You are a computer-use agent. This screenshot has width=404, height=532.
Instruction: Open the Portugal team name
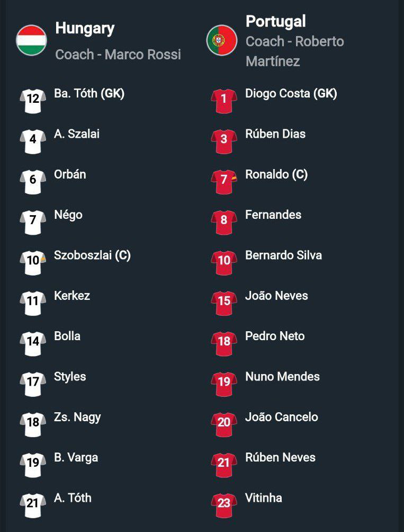[275, 21]
